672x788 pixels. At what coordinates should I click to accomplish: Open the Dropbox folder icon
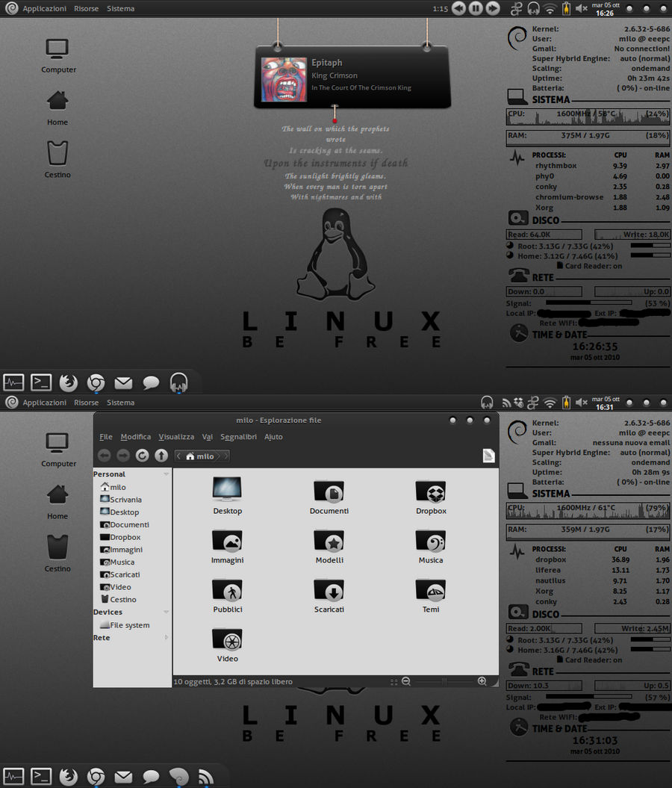pos(431,497)
